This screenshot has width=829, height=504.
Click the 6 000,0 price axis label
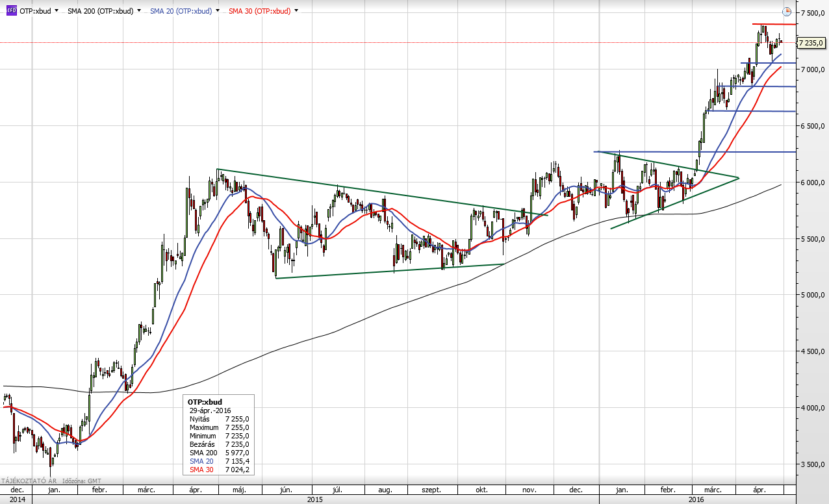point(813,183)
